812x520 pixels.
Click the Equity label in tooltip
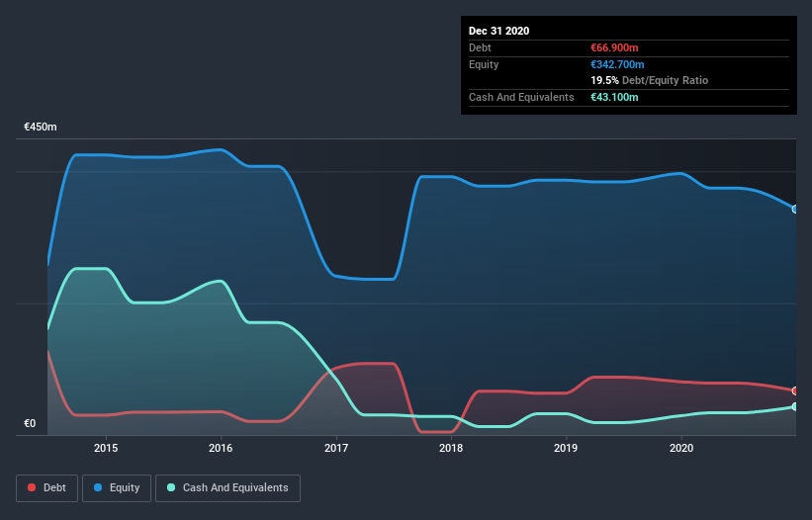coord(484,64)
